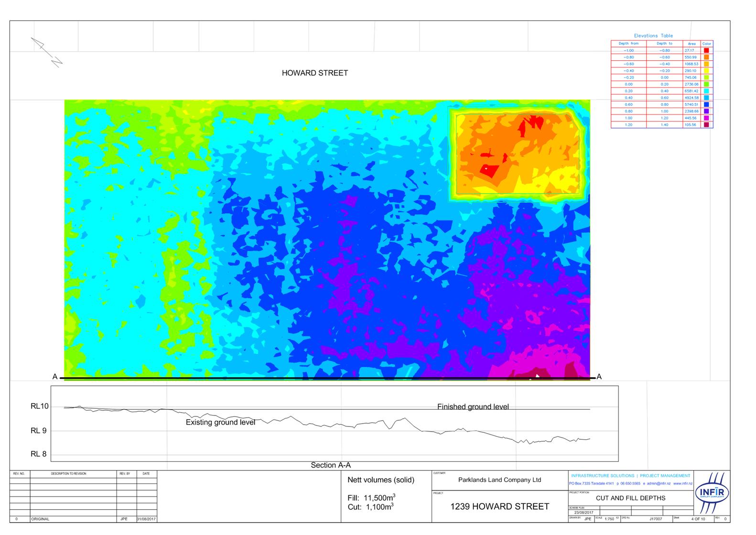Click the 'ORIGINAL' revision description
This screenshot has width=756, height=535.
pyautogui.click(x=40, y=519)
